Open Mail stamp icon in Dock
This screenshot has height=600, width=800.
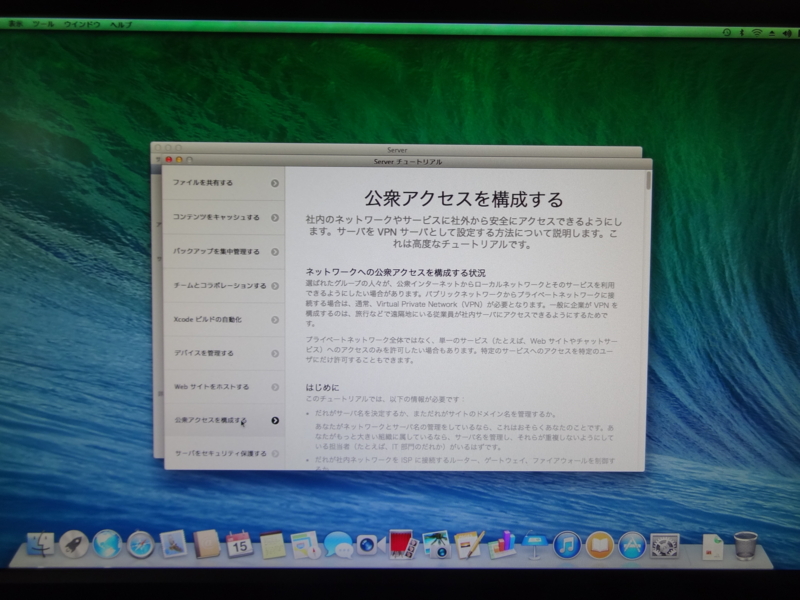(173, 544)
